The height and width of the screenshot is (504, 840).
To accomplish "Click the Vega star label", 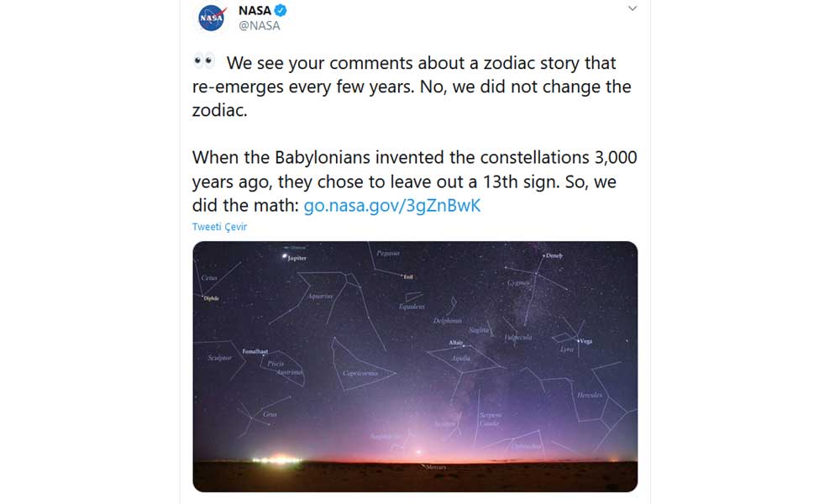I will point(585,341).
